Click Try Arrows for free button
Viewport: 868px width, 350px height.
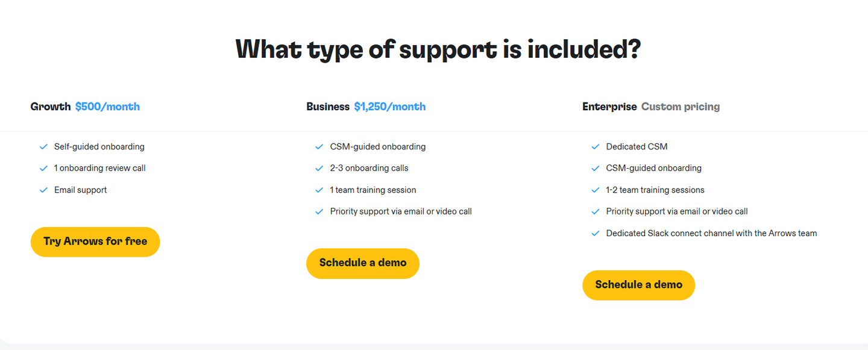pyautogui.click(x=95, y=242)
